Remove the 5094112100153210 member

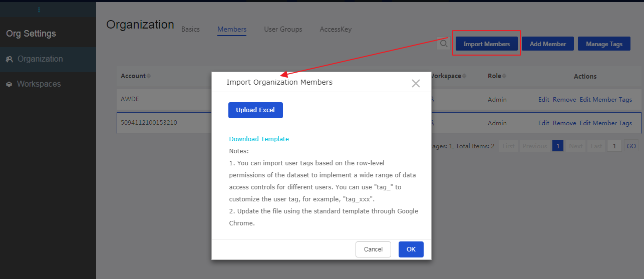coord(564,123)
